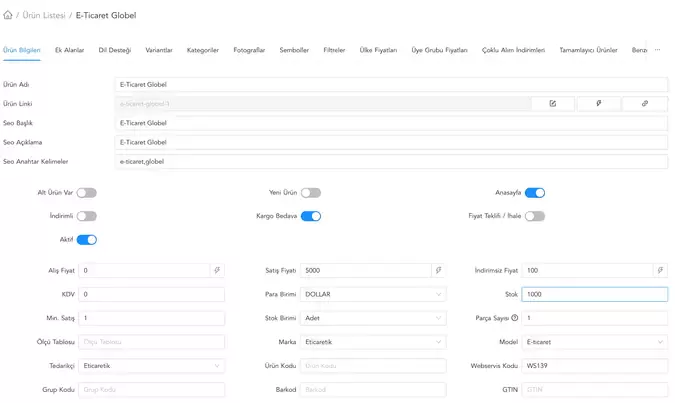Screen dimensions: 675x403
Task: Switch to the Varyantlar tab
Action: tap(159, 50)
